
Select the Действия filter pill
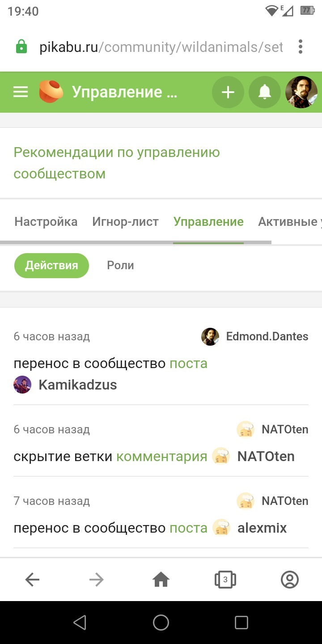pos(51,265)
